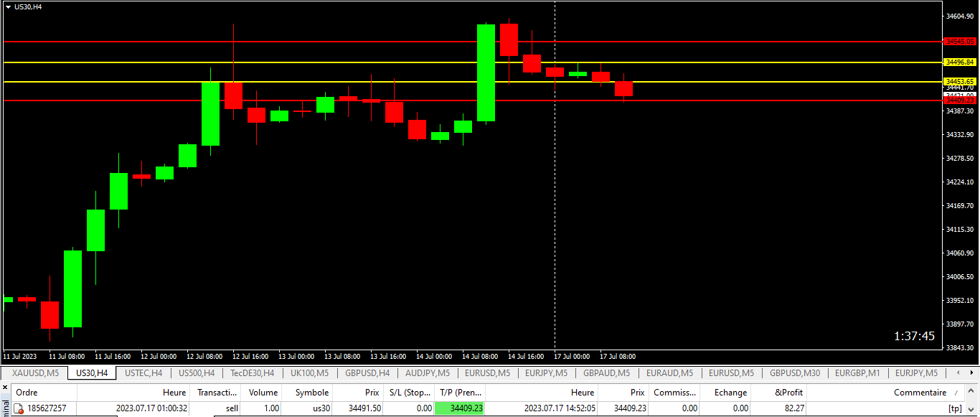Click the green T/P cell 34409.23
This screenshot has width=980, height=417.
click(x=459, y=408)
